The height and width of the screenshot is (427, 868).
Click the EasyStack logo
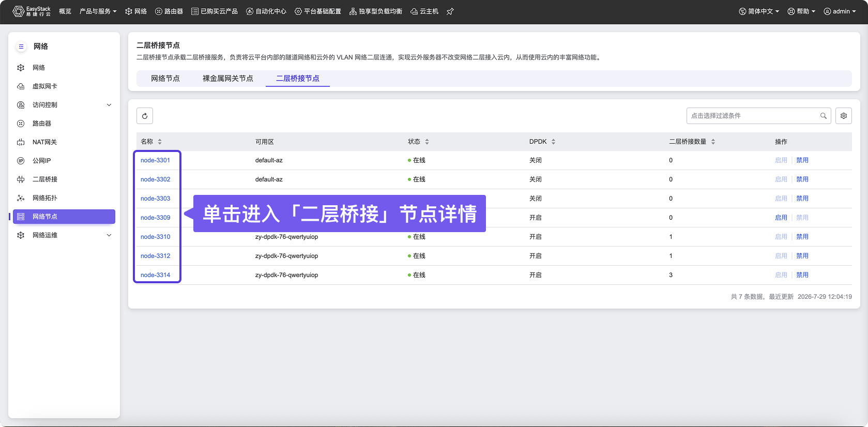tap(32, 11)
